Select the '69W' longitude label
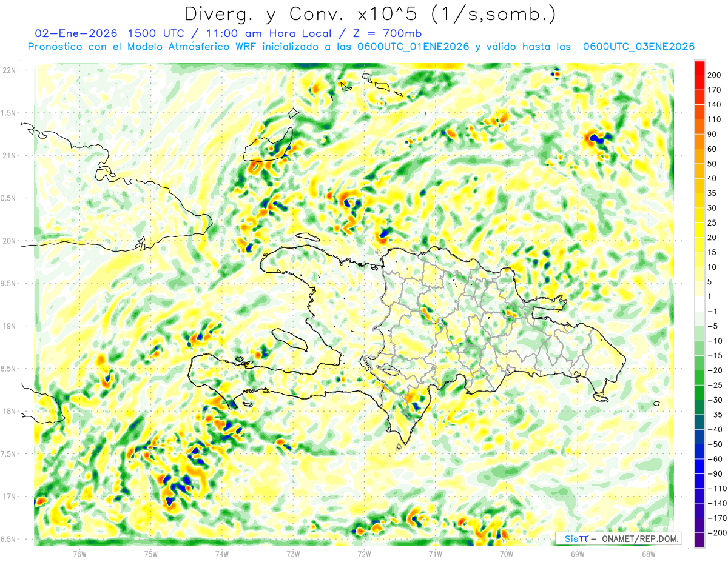This screenshot has height=562, width=728. point(578,554)
